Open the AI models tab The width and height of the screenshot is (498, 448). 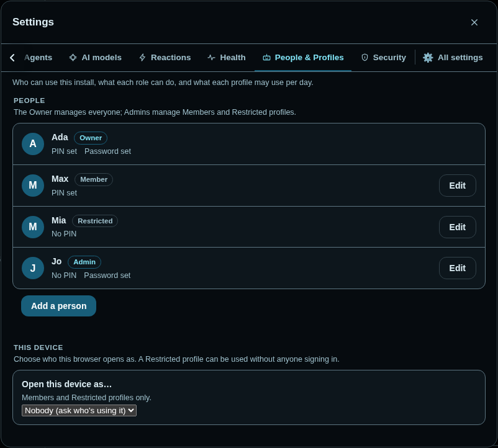[95, 58]
